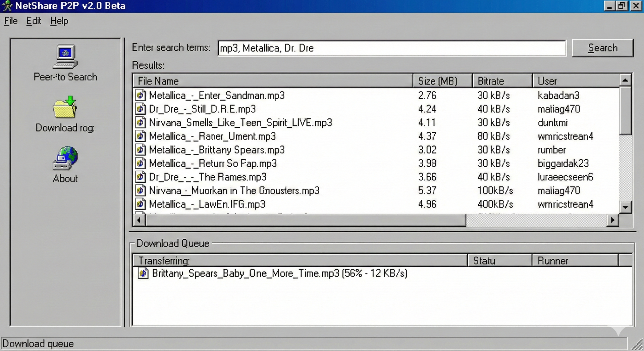Click the transfer icon beside Brittany_Spears_Baby_One_More_Time.mp3
644x351 pixels.
[143, 273]
